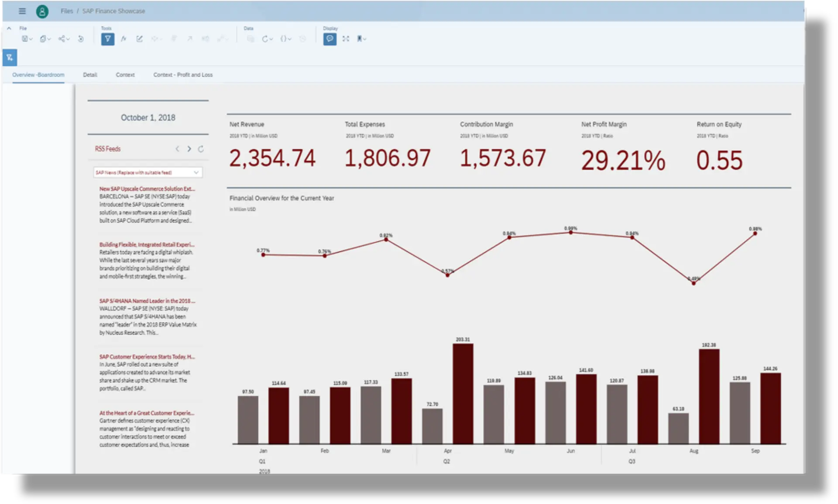
Task: Open the Share icon menu
Action: [x=62, y=39]
